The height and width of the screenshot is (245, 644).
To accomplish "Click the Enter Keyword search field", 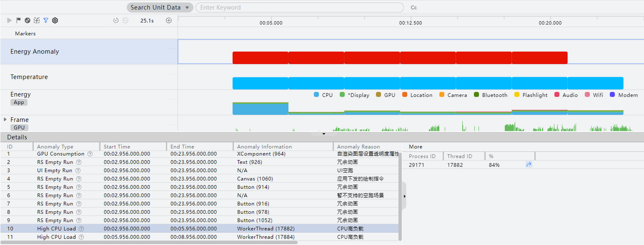I will coord(299,8).
